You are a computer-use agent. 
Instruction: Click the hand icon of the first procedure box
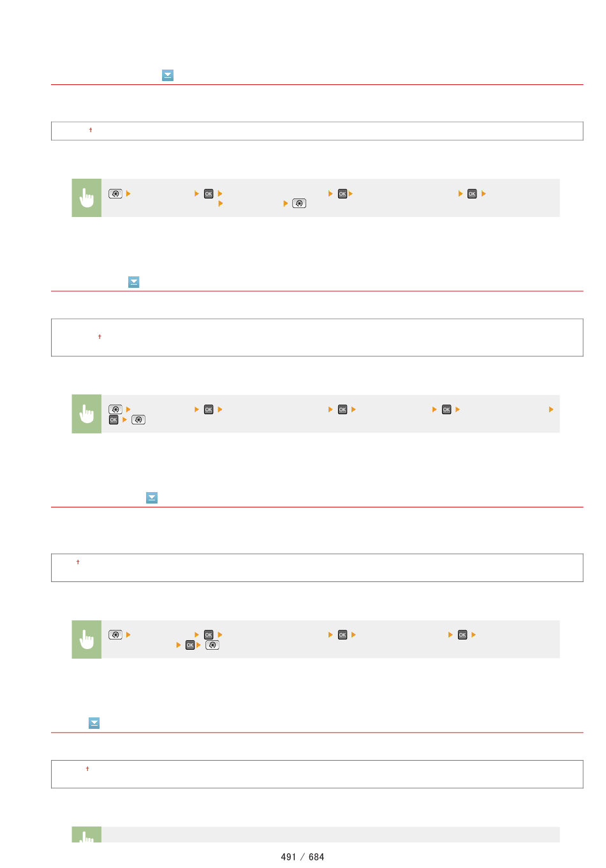pyautogui.click(x=87, y=198)
